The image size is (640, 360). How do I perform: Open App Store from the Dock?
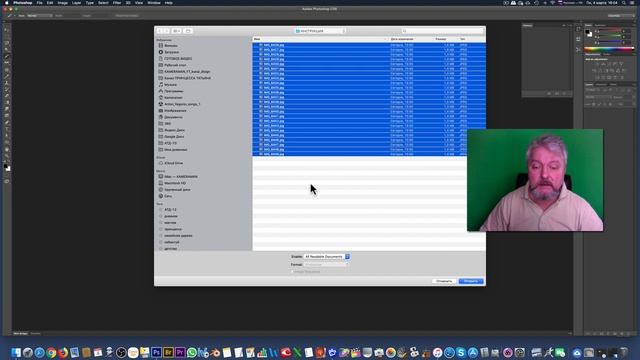point(473,352)
